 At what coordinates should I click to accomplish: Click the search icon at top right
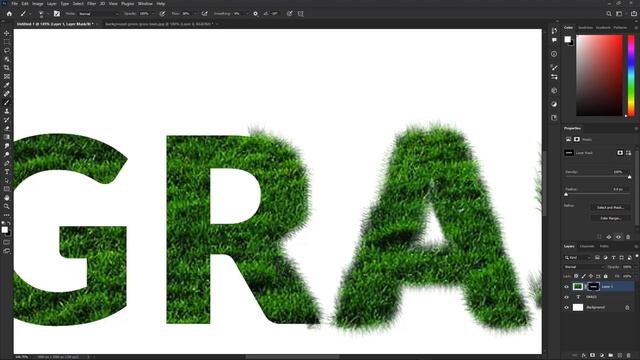(x=609, y=13)
